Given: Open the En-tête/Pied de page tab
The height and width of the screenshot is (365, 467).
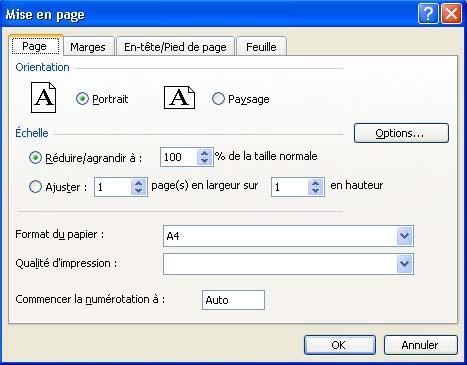Looking at the screenshot, I should coord(175,47).
